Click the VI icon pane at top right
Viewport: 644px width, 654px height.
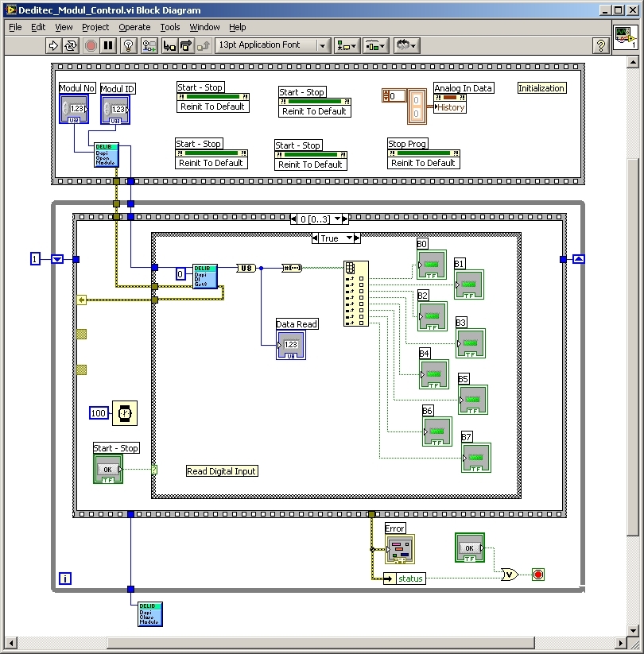coord(625,37)
